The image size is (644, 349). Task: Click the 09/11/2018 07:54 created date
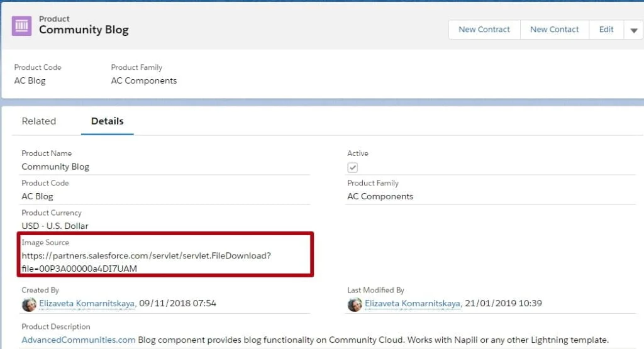(177, 304)
